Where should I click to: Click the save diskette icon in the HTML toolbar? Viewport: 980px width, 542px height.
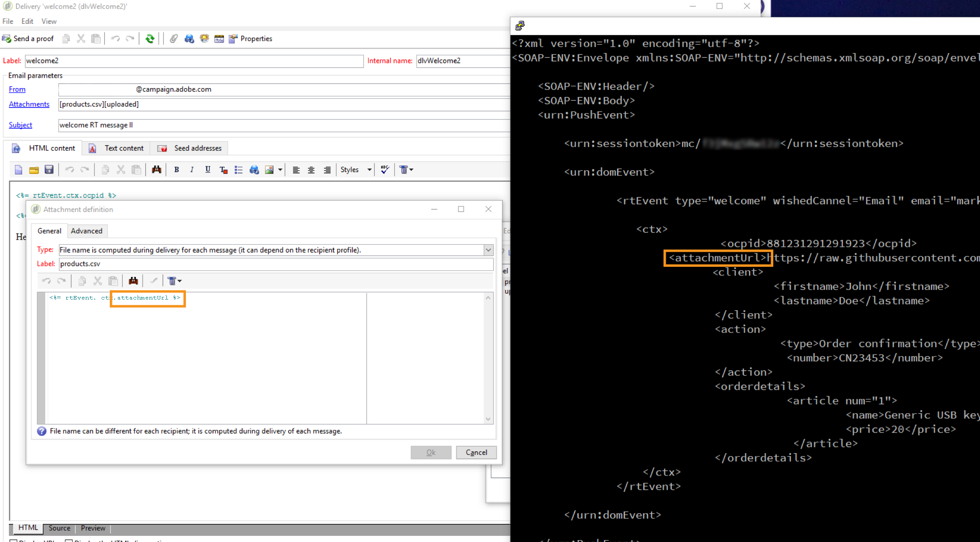coord(49,170)
